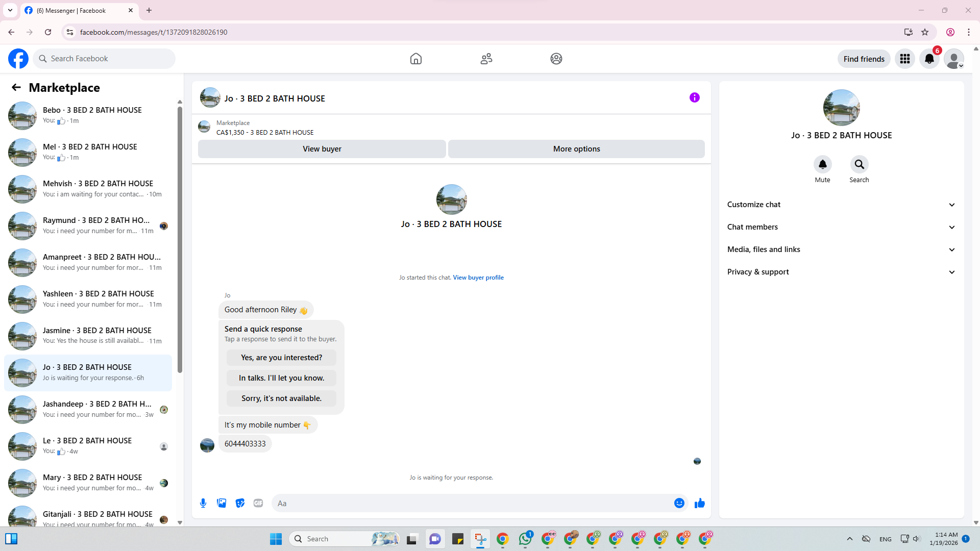Go back from Marketplace using the arrow
The image size is (980, 551).
click(x=16, y=88)
